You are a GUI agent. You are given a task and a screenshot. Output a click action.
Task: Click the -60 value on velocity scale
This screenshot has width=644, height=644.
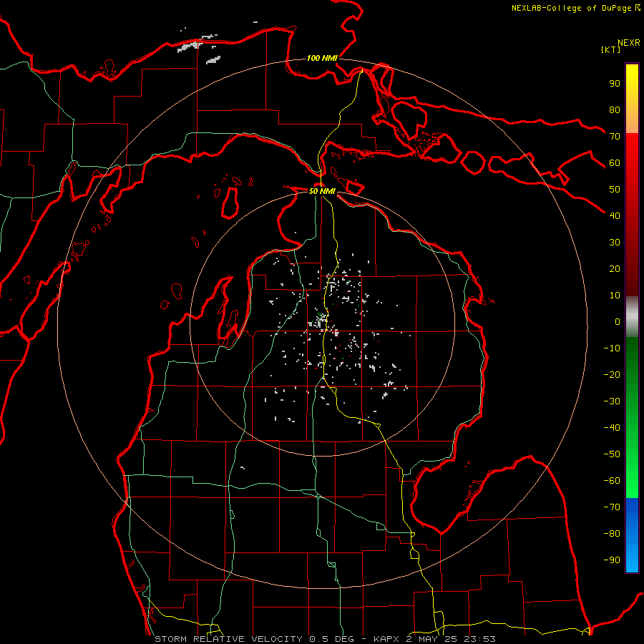pos(612,481)
